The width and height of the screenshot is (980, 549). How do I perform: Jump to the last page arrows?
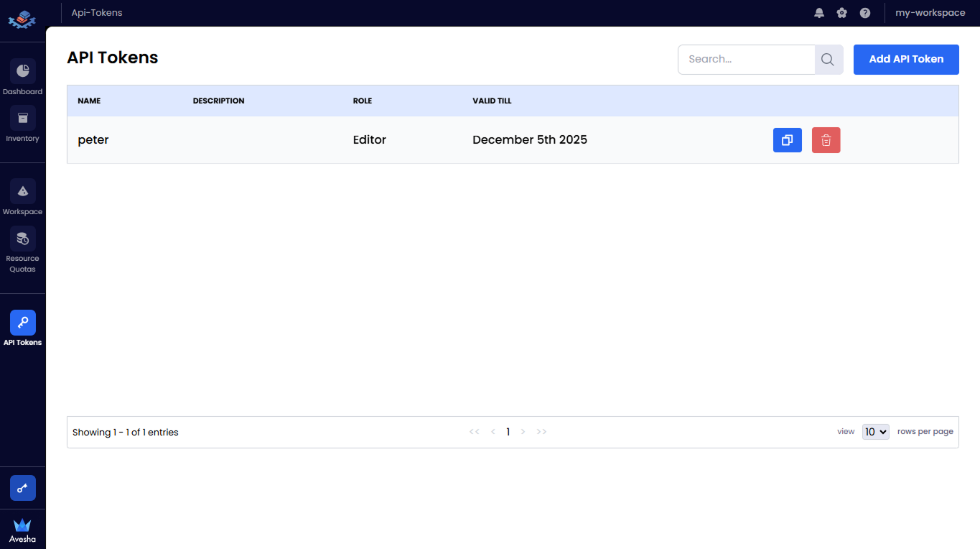[542, 432]
